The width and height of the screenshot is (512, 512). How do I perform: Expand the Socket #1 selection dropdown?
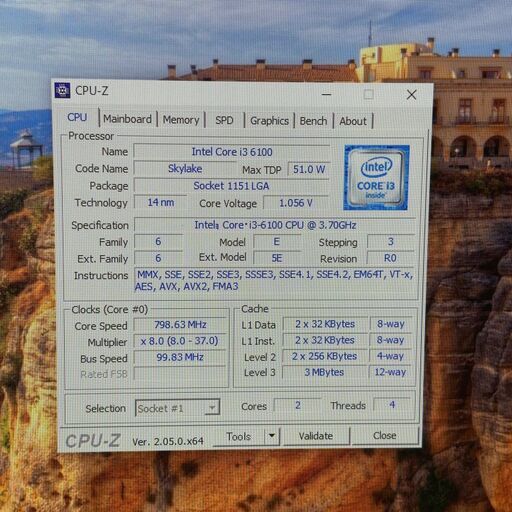point(177,408)
